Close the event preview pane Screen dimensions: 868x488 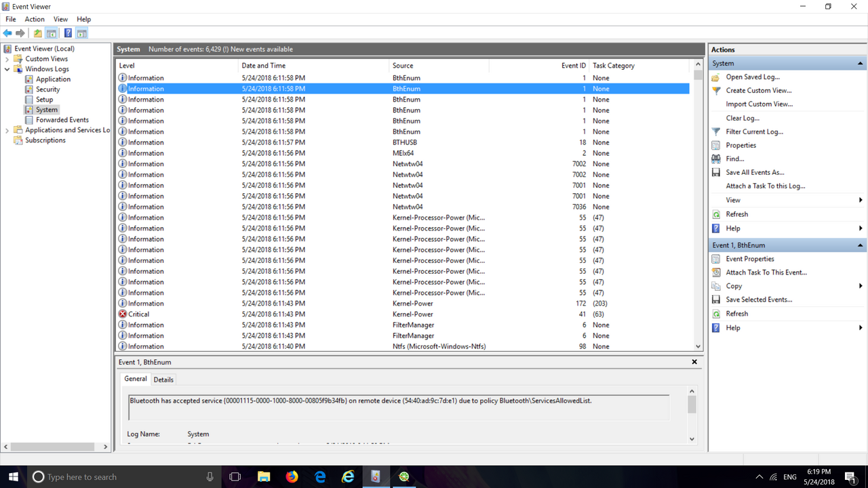[694, 362]
